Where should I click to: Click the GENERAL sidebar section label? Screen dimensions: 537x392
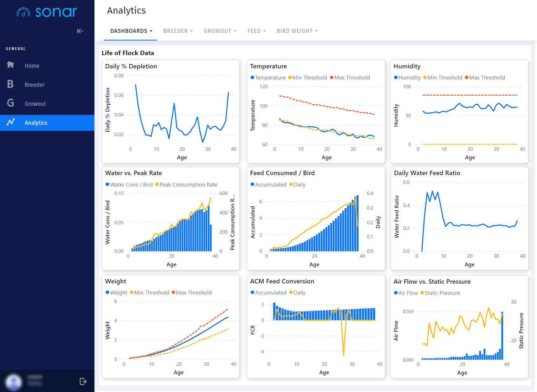click(x=16, y=49)
